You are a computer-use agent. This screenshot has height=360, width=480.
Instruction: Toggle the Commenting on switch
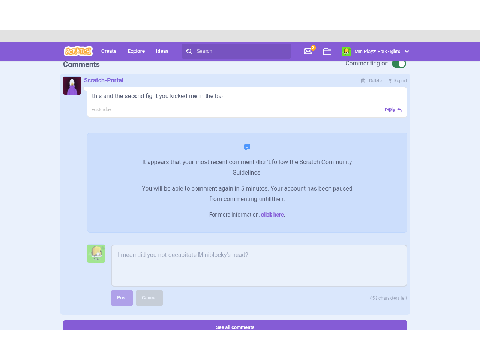click(x=399, y=64)
